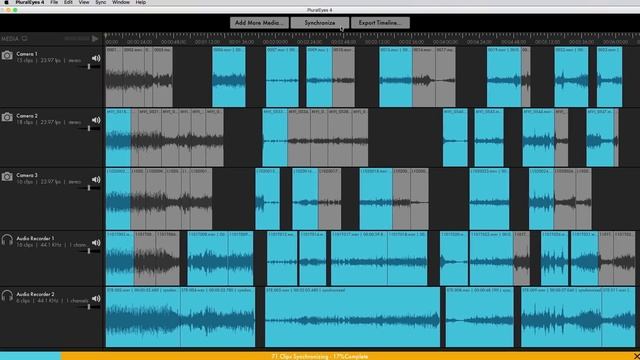The image size is (640, 360).
Task: Select the Camera 3 track camera icon
Action: tap(7, 177)
